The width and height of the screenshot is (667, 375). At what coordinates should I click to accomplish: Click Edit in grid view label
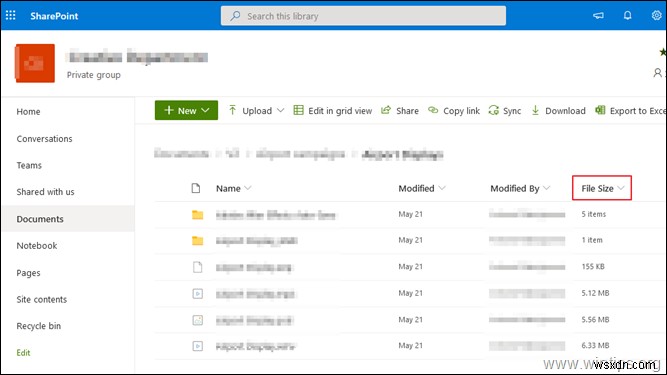[340, 111]
